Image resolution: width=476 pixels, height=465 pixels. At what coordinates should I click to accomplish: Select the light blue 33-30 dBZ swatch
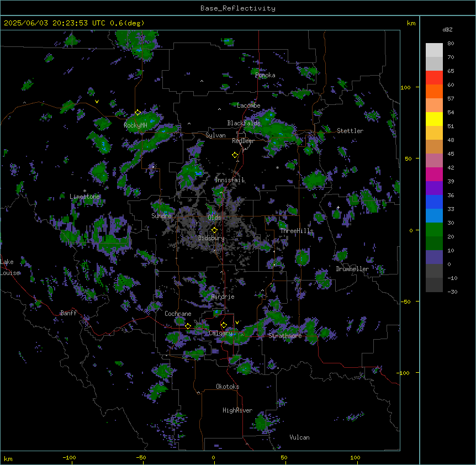point(434,216)
